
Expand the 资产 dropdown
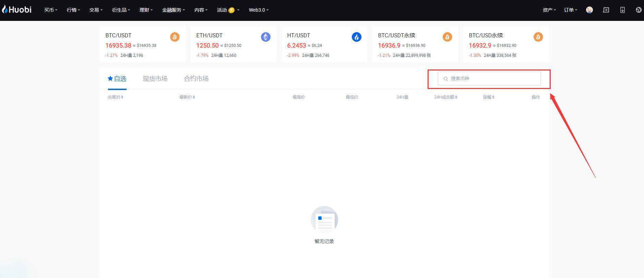pos(549,10)
